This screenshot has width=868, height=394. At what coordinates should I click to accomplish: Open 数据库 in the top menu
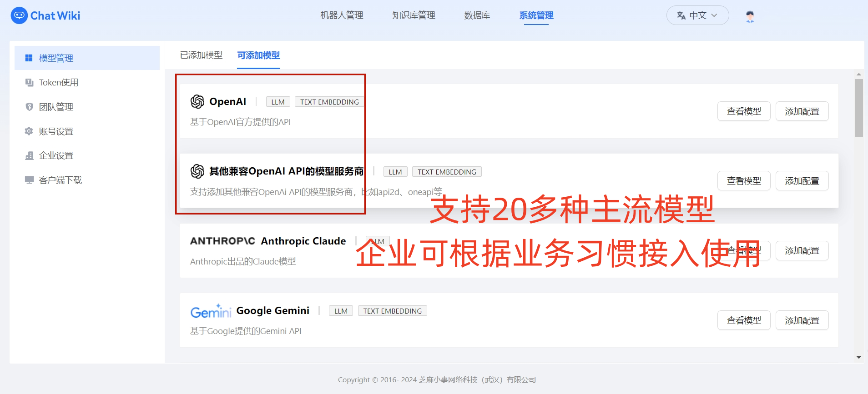477,15
